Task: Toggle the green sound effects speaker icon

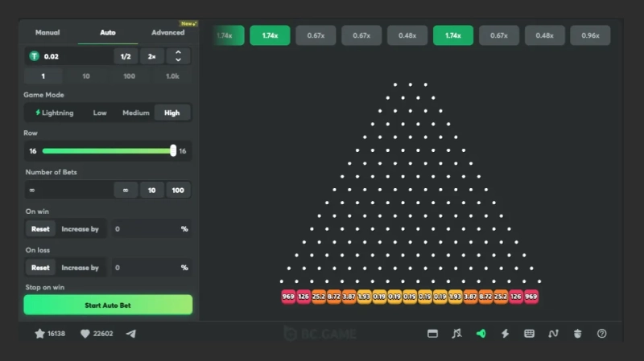Action: pos(481,334)
